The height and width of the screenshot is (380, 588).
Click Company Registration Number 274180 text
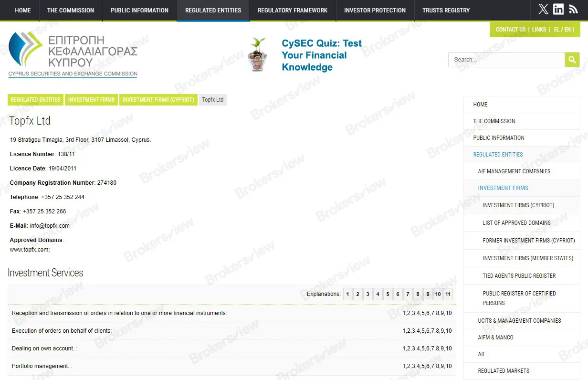[63, 183]
